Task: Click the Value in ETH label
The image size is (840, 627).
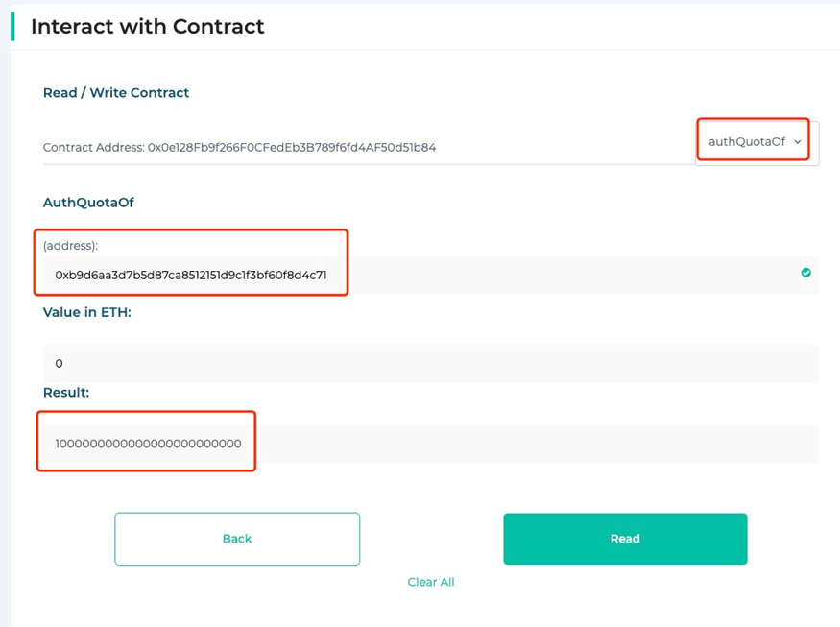Action: (86, 312)
